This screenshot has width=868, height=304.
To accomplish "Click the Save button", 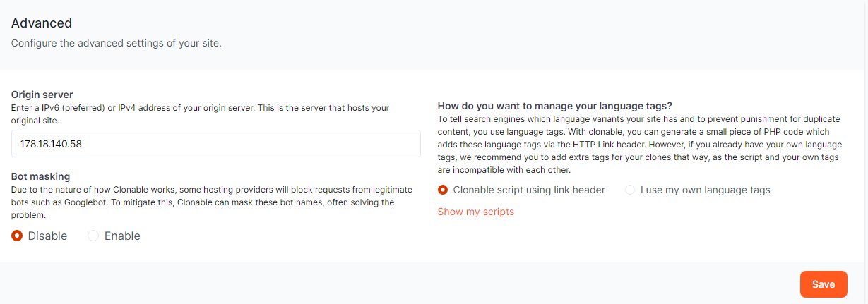I will point(823,284).
